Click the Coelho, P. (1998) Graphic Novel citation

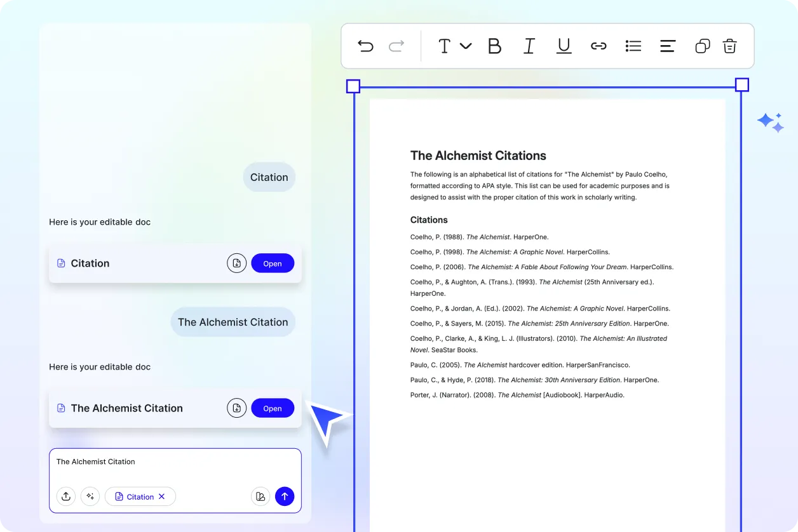tap(510, 252)
